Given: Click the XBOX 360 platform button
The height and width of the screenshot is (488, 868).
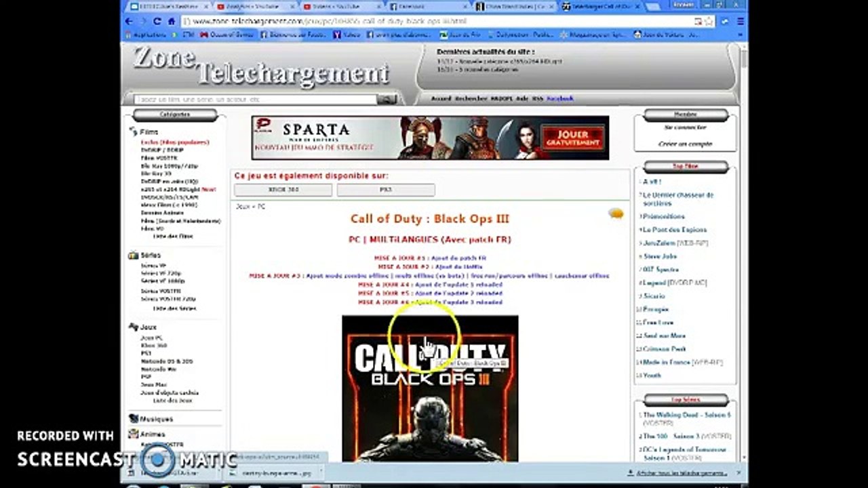Looking at the screenshot, I should pyautogui.click(x=283, y=190).
